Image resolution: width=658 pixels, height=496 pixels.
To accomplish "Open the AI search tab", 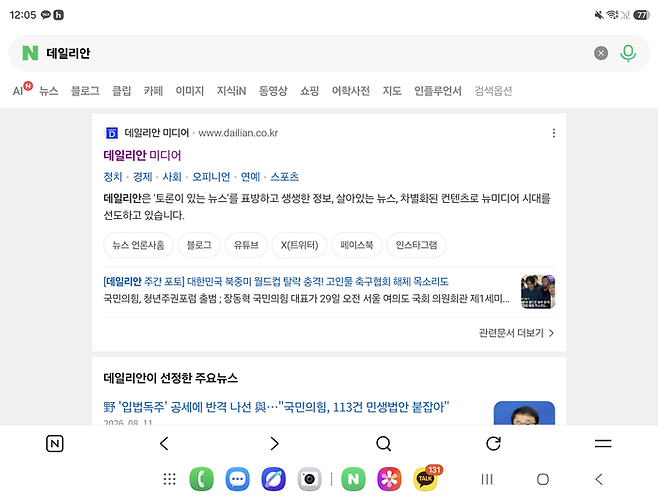I will pos(20,90).
